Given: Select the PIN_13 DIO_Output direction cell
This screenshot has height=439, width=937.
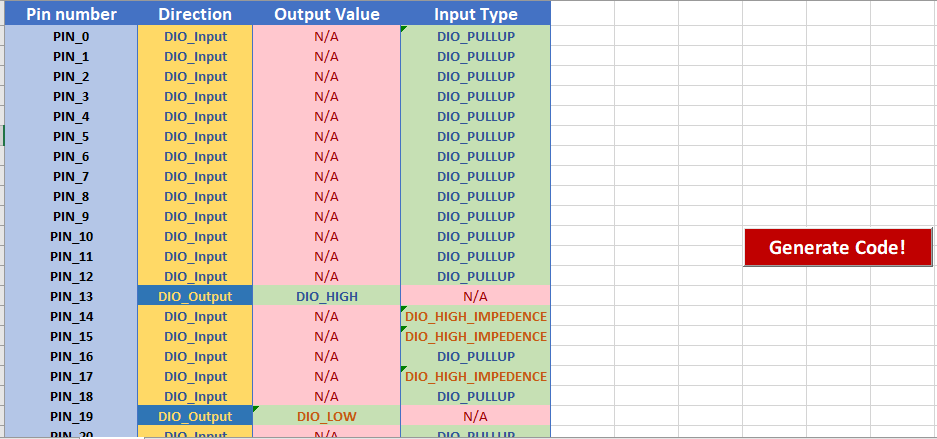Looking at the screenshot, I should pyautogui.click(x=195, y=296).
